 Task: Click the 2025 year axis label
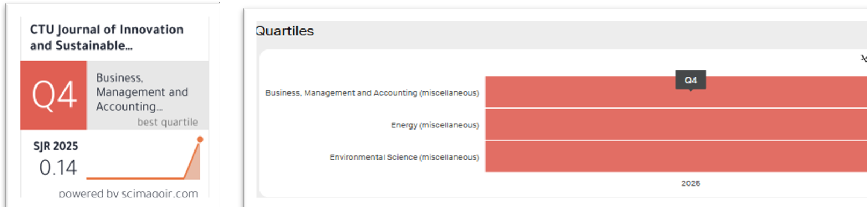coord(691,183)
